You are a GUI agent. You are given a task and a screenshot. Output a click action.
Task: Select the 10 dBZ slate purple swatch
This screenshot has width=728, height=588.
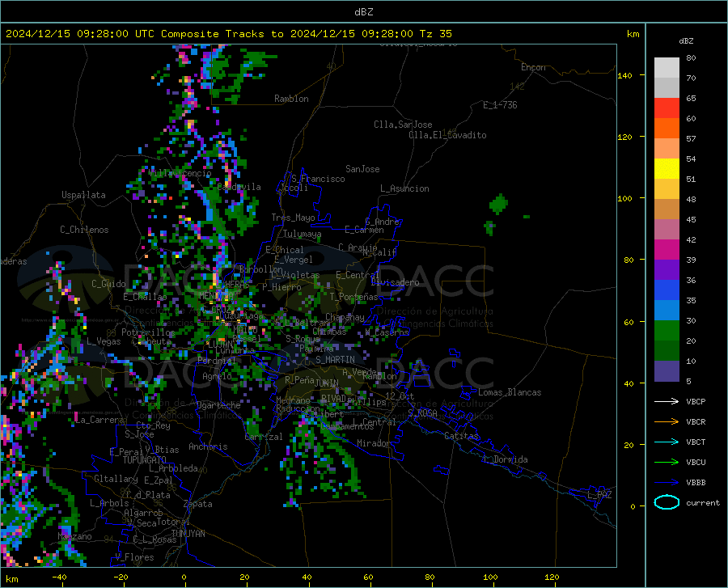pyautogui.click(x=667, y=371)
